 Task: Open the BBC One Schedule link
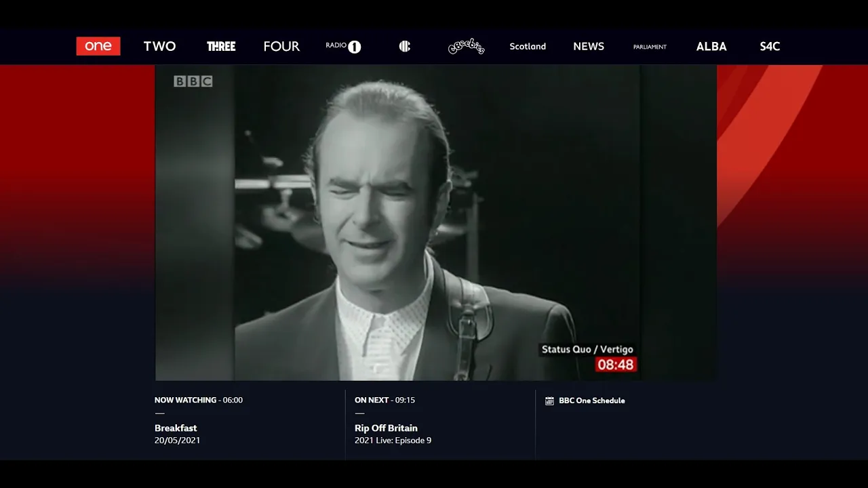[x=592, y=401]
